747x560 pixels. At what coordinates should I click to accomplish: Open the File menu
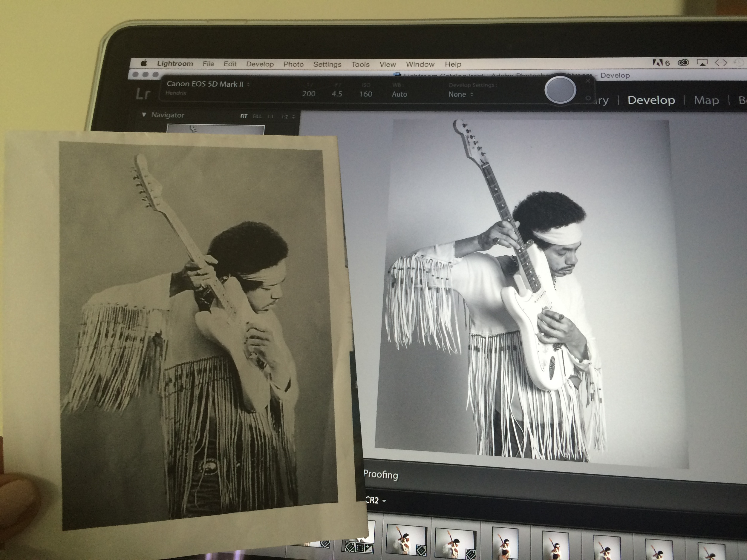[208, 63]
